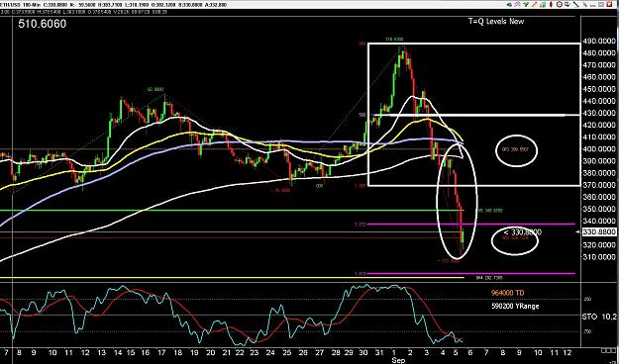Image resolution: width=619 pixels, height=364 pixels.
Task: Select the green horizontal level line near 348
Action: pos(232,211)
